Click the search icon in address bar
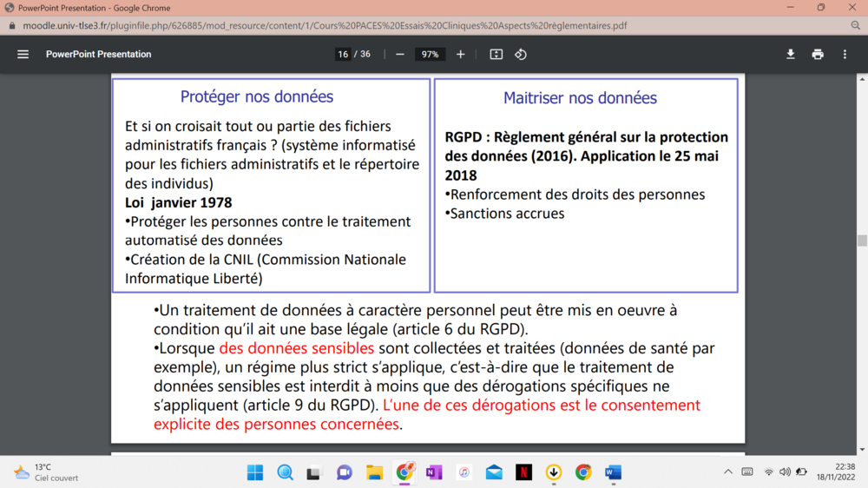This screenshot has height=488, width=868. coord(856,26)
